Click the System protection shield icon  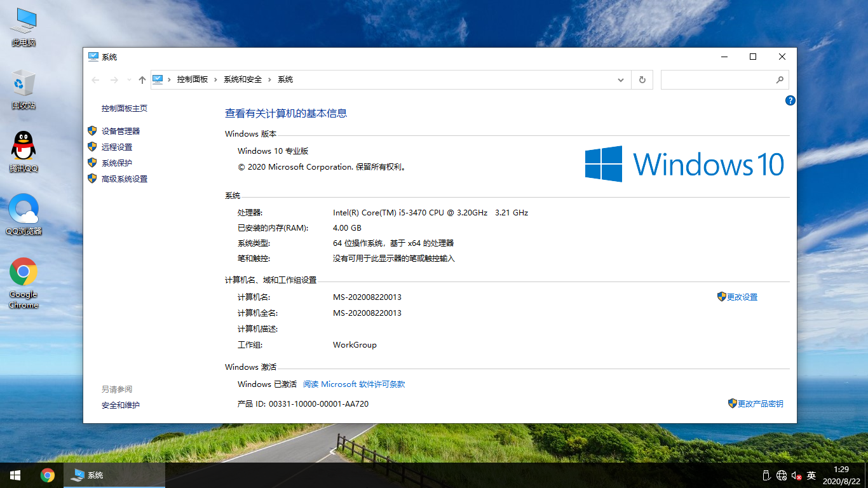click(x=92, y=163)
